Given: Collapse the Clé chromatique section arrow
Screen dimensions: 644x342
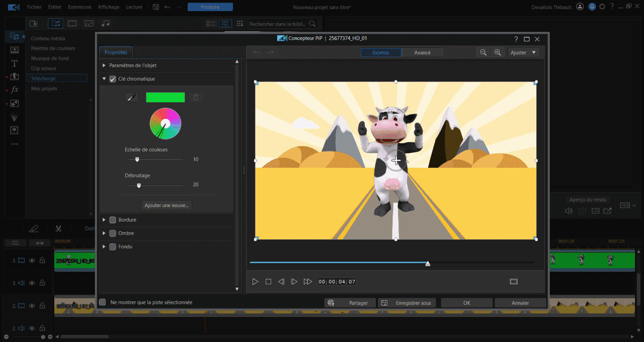Looking at the screenshot, I should (104, 79).
